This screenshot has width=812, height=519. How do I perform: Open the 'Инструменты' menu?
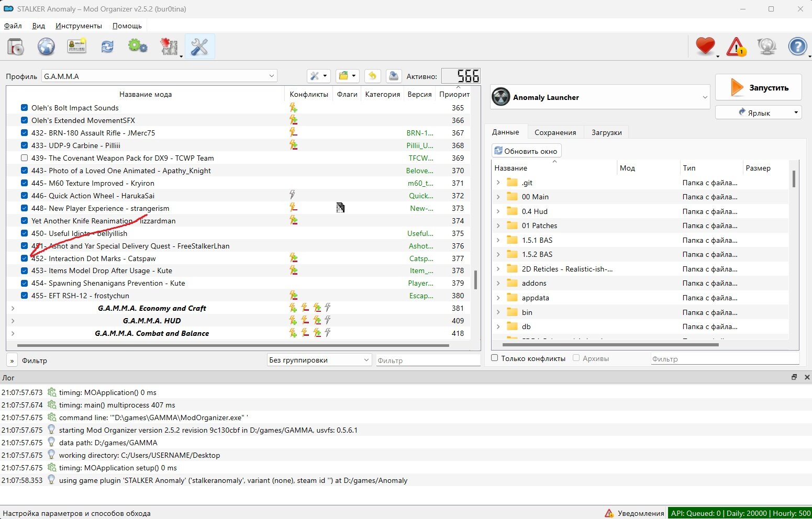click(x=79, y=26)
